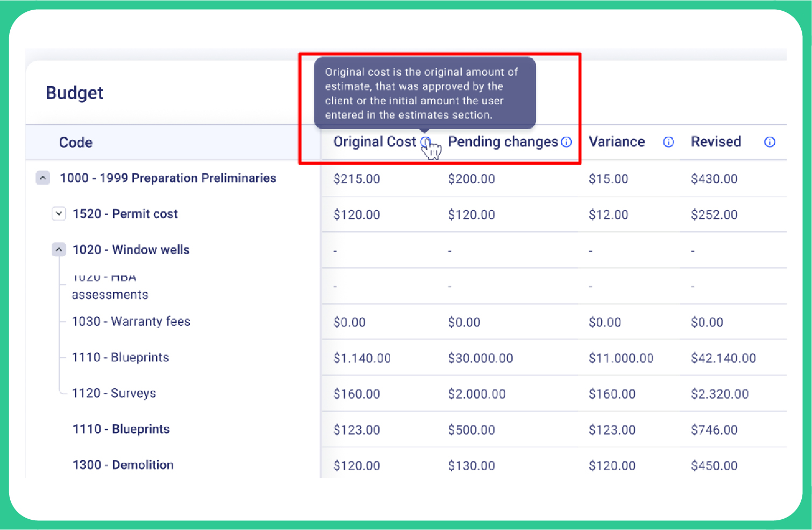
Task: Show the Revised column info icon
Action: 769,142
